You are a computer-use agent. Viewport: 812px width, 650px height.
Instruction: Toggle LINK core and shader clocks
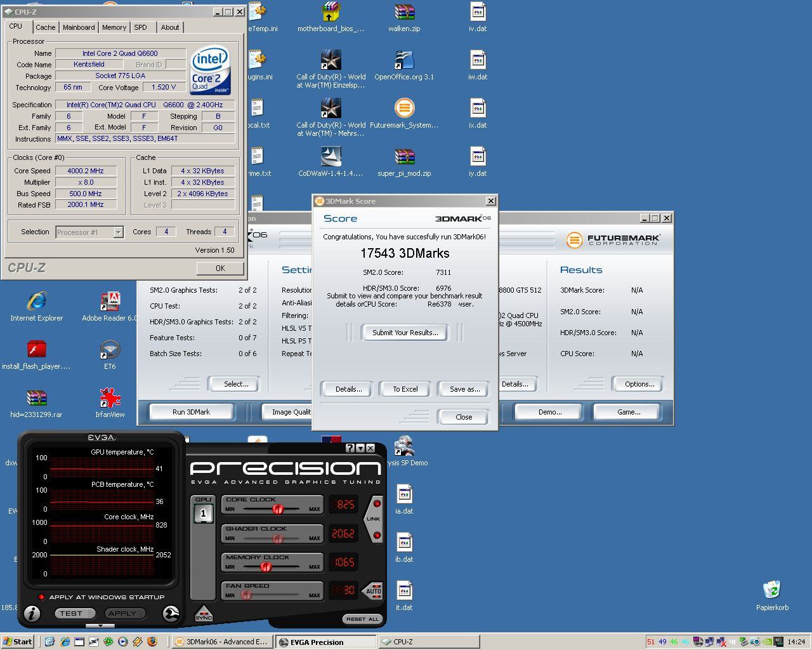(374, 519)
